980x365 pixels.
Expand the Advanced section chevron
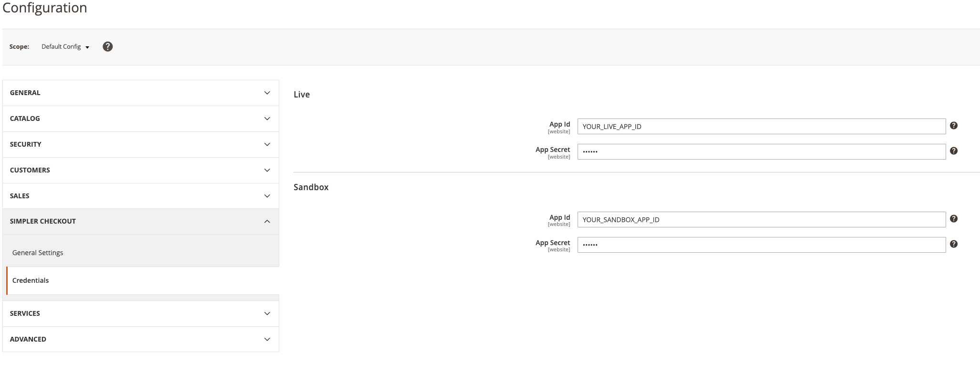click(267, 339)
